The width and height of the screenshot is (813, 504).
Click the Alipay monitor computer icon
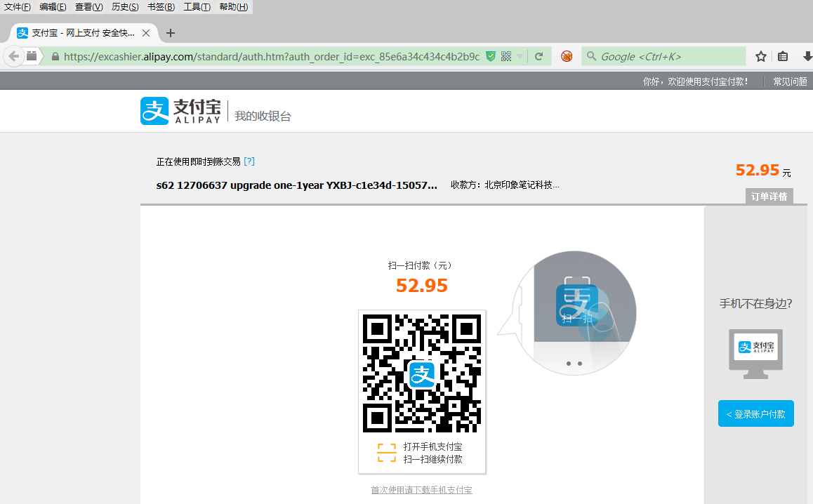tap(755, 354)
